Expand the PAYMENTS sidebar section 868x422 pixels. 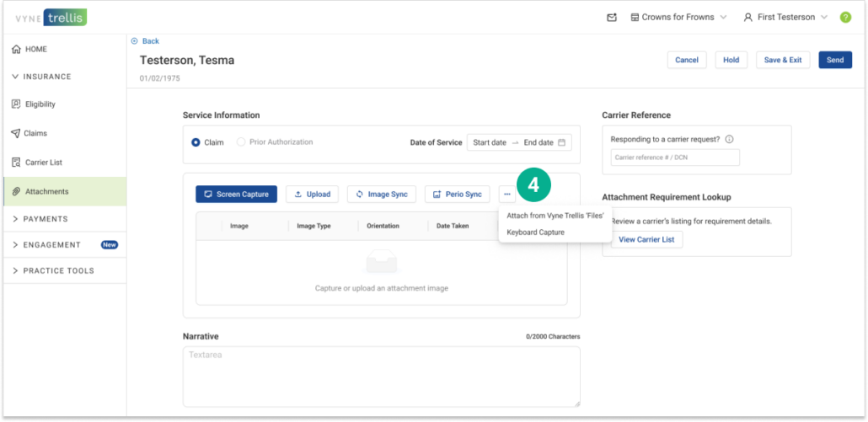[46, 219]
